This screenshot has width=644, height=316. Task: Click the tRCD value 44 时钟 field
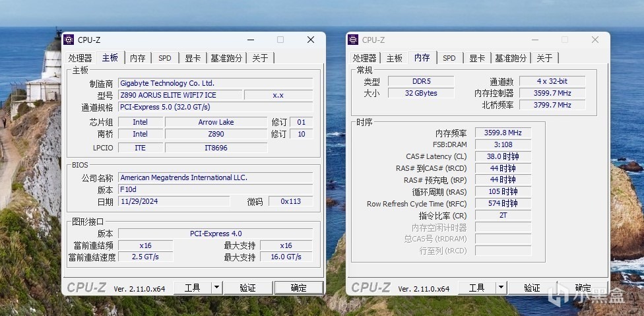coord(503,168)
